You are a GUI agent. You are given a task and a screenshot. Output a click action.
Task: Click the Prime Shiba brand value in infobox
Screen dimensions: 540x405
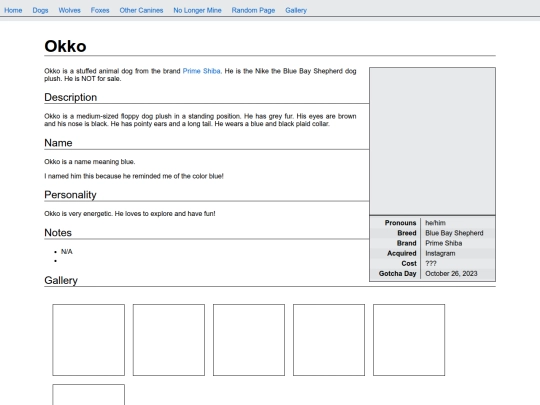click(444, 243)
